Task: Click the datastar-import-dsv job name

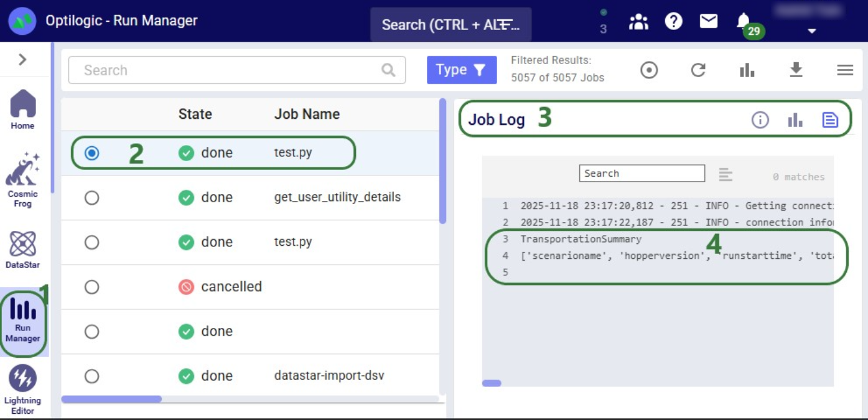Action: coord(329,376)
